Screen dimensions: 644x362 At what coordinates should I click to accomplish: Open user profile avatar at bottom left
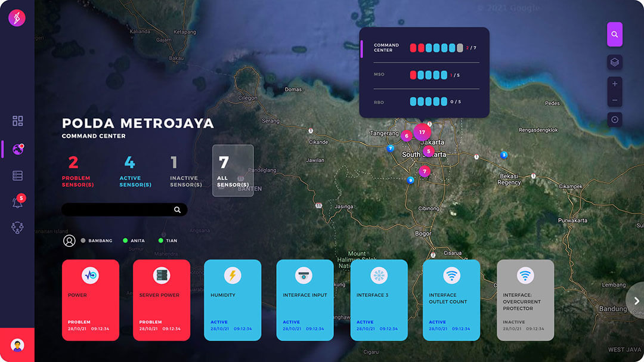pyautogui.click(x=17, y=345)
